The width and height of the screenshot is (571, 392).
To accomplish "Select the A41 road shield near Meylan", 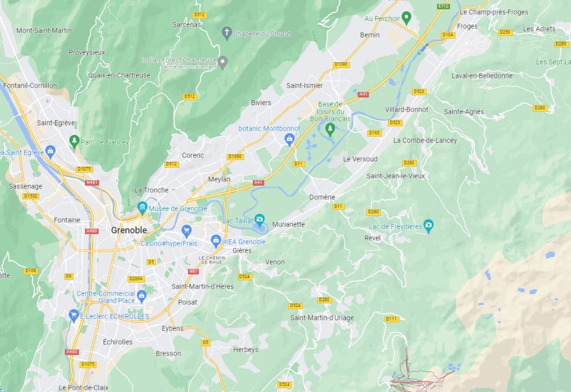I will coord(258,183).
